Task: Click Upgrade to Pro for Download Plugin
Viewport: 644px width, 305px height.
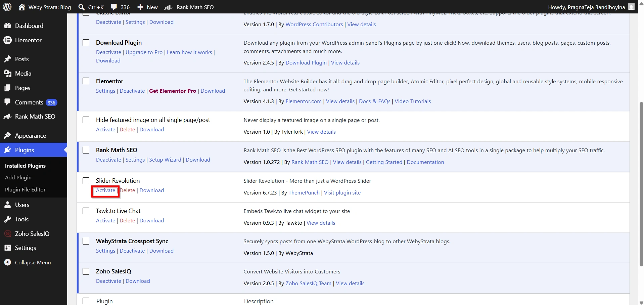Action: tap(144, 52)
